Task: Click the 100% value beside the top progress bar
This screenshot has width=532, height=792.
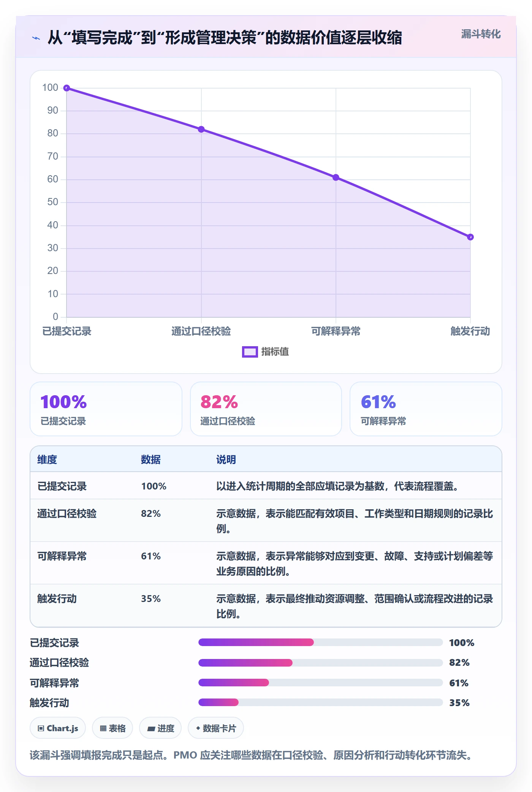Action: (x=462, y=643)
